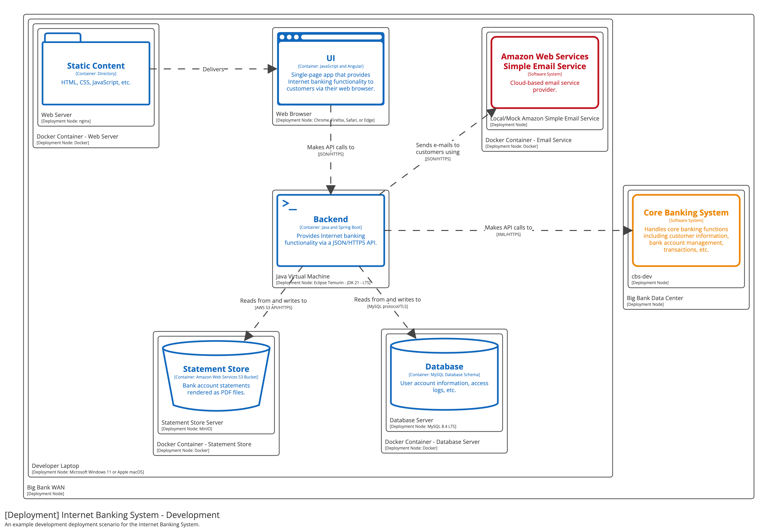The width and height of the screenshot is (778, 532).
Task: Click the [MySQL protocol/TLS] technology label
Action: coord(387,306)
